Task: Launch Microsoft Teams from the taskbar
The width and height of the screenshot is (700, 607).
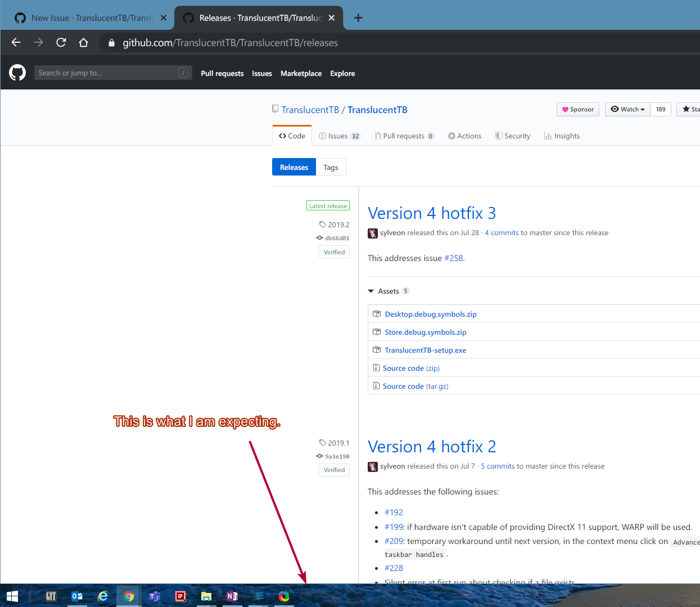Action: (x=154, y=596)
